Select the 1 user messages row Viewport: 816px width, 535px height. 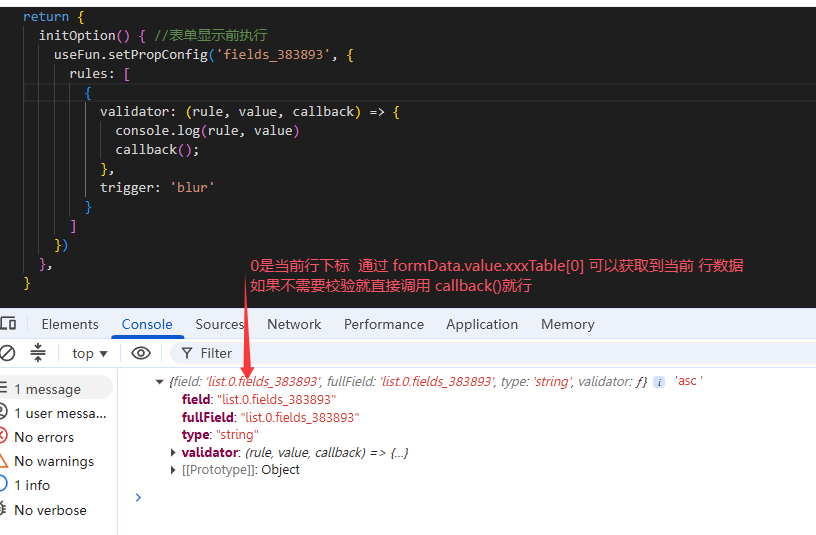click(56, 413)
